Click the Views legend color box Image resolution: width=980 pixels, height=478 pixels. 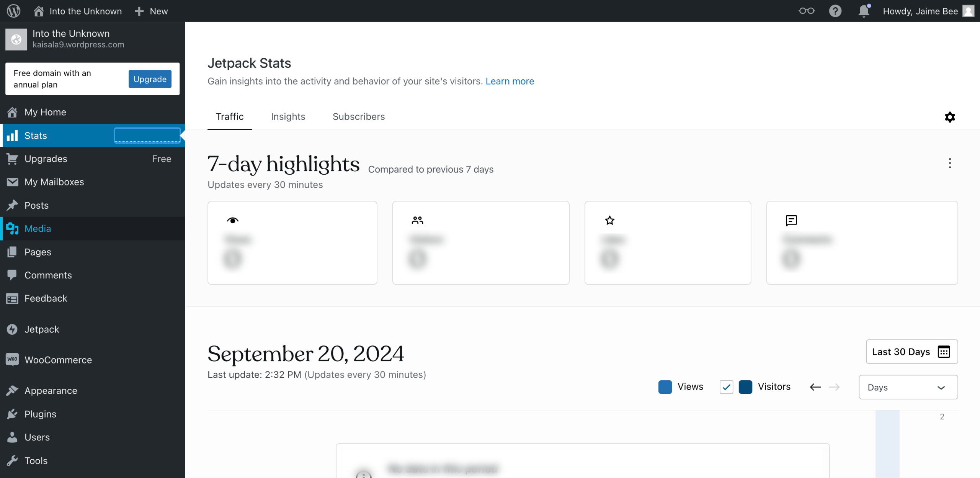pyautogui.click(x=665, y=387)
